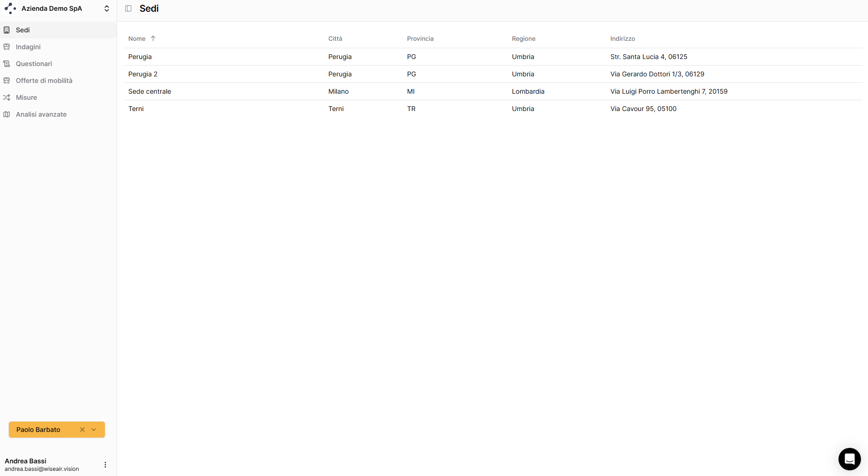Screen dimensions: 868x476
Task: Go to Indagini section
Action: (58, 47)
